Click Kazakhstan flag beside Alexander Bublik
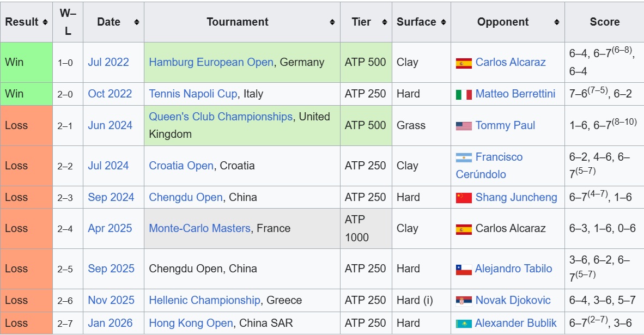644x335 pixels. pyautogui.click(x=464, y=324)
